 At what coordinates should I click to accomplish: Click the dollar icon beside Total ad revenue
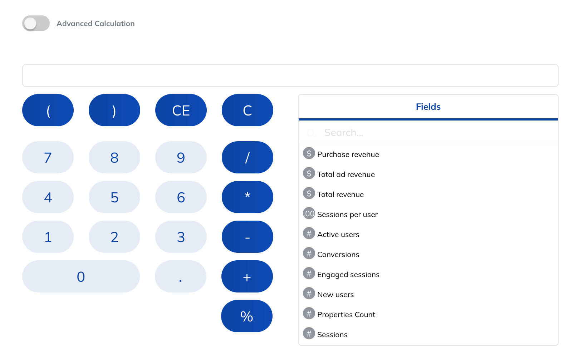click(309, 173)
